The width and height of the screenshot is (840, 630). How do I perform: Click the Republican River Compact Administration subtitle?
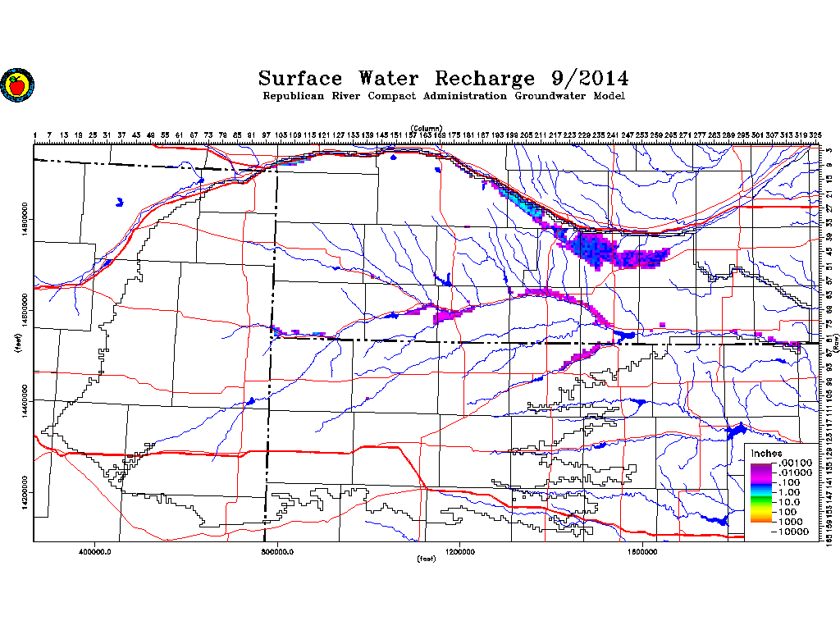click(x=444, y=97)
